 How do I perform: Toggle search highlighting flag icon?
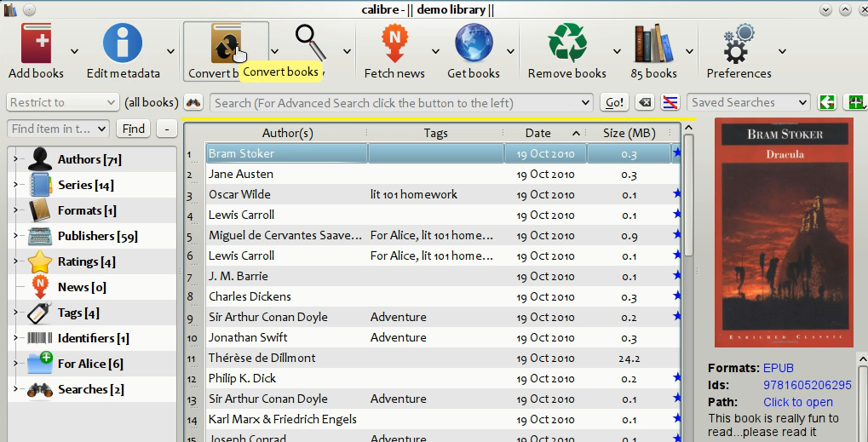pos(670,102)
